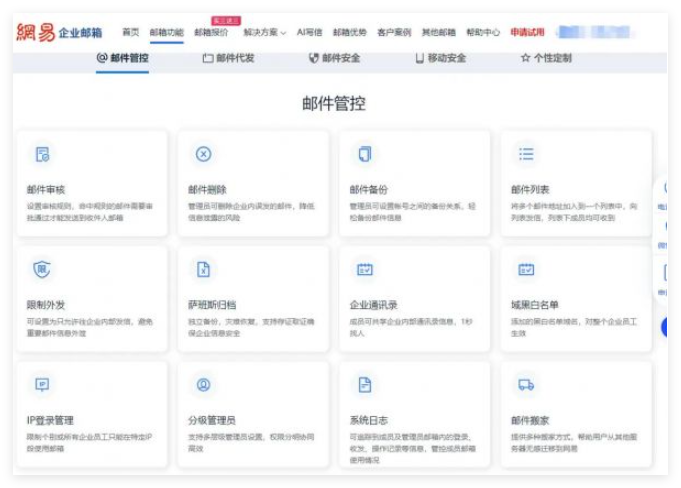Click the 分级管理员 card title
This screenshot has height=488, width=681.
tap(212, 420)
